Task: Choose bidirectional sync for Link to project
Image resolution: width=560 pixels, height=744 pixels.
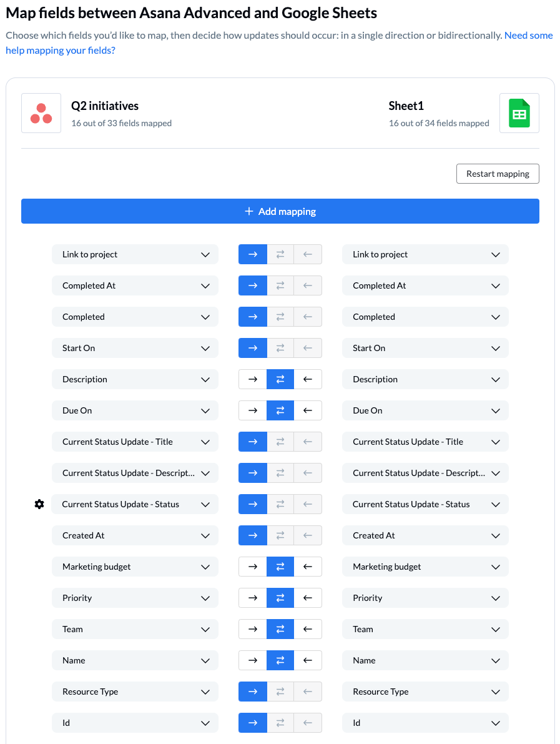Action: pyautogui.click(x=280, y=254)
